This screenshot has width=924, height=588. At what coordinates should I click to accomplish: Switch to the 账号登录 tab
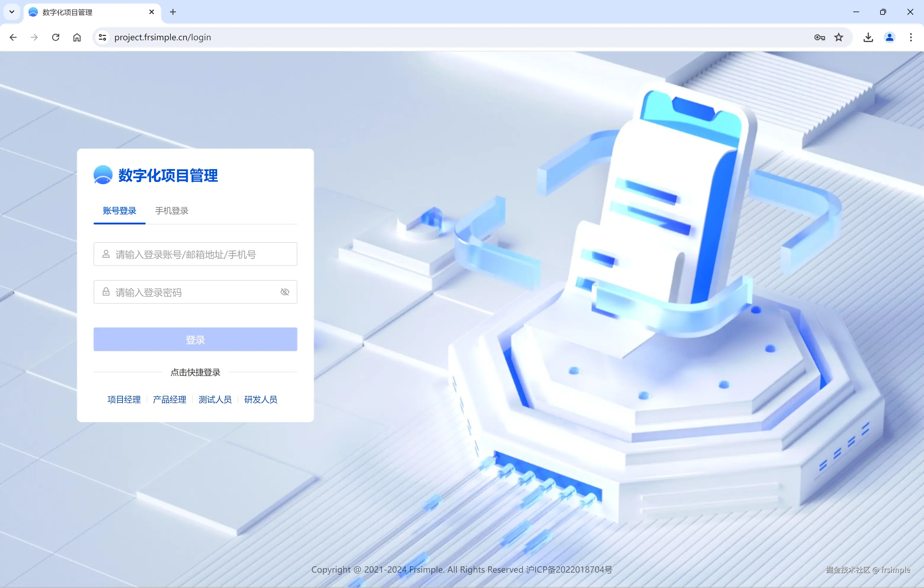click(x=119, y=211)
